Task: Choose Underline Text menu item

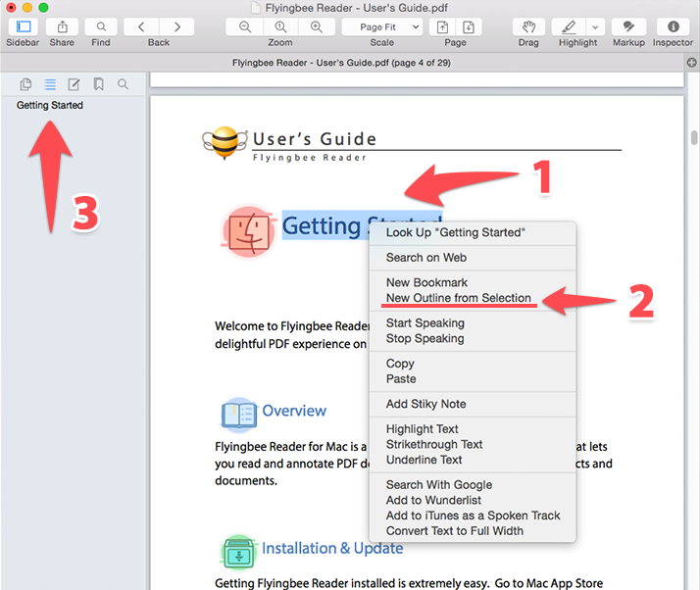Action: [473, 460]
